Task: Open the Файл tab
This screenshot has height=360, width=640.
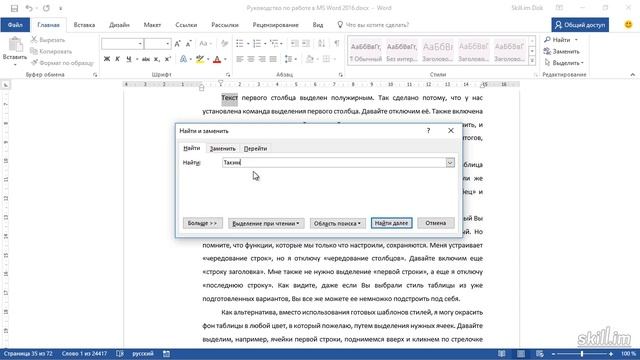Action: point(15,25)
